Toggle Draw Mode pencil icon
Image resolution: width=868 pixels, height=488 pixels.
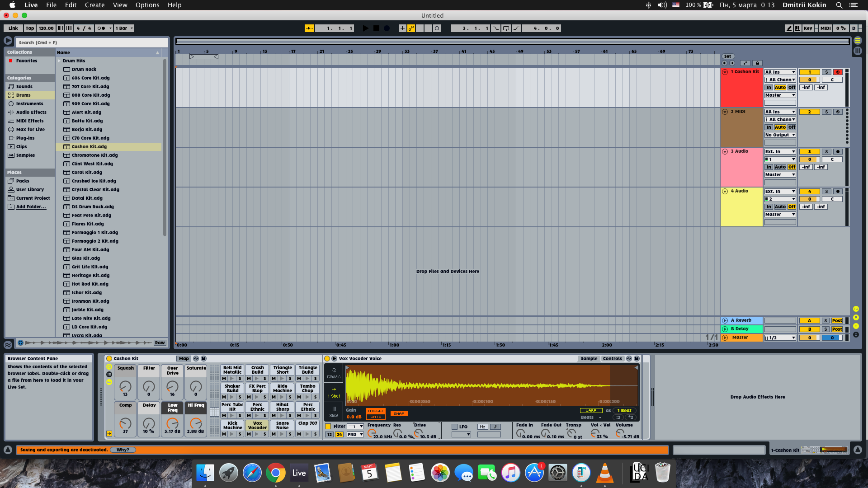click(x=789, y=28)
